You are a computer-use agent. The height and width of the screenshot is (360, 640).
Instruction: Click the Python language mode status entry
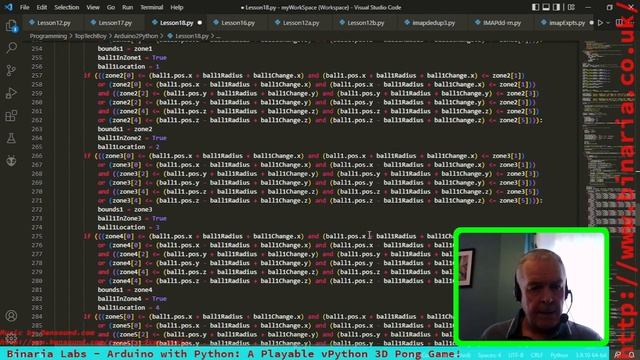(x=558, y=355)
